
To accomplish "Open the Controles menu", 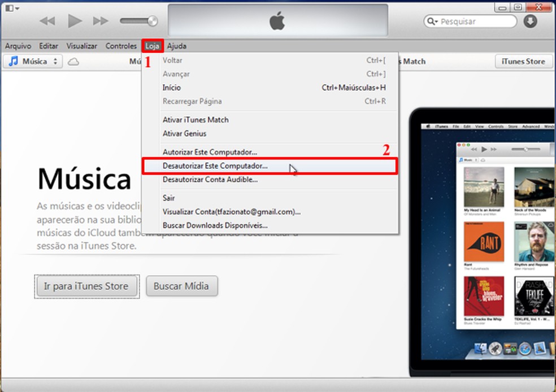I will point(121,46).
